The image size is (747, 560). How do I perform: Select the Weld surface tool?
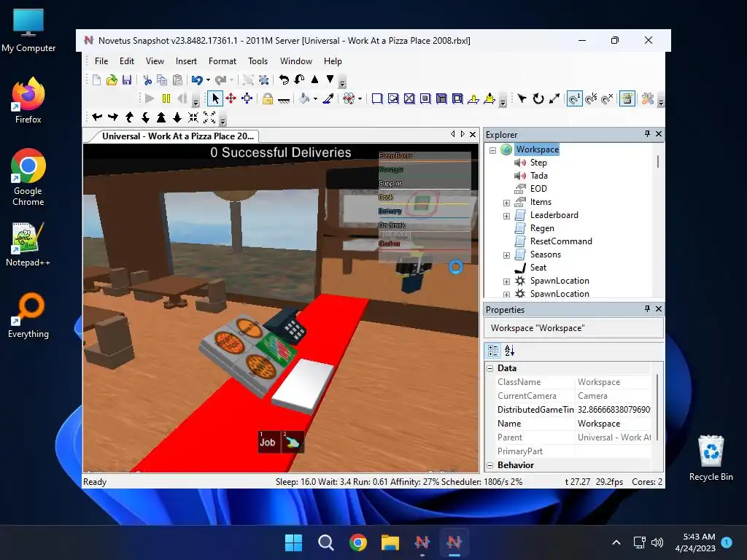(409, 98)
